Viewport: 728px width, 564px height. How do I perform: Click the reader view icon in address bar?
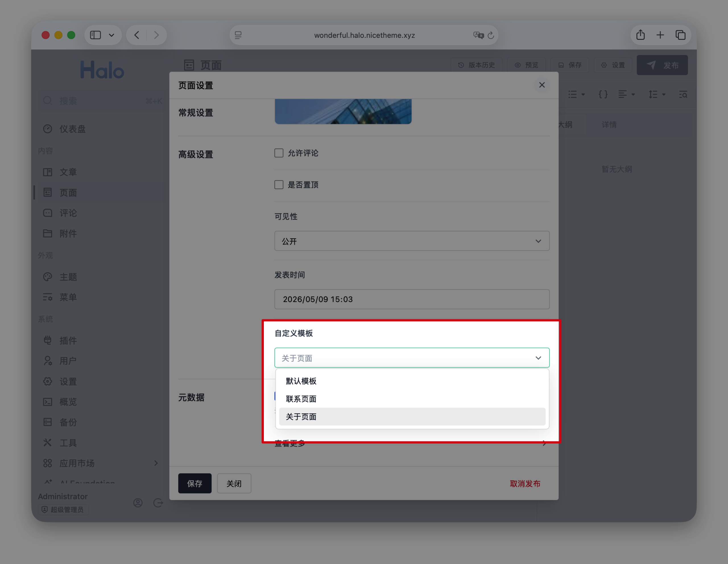click(x=238, y=35)
